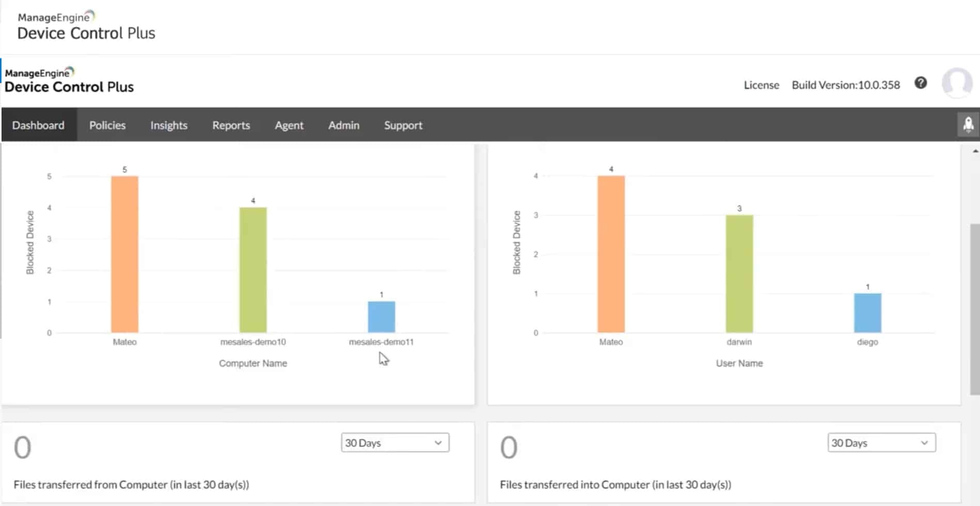Image resolution: width=980 pixels, height=506 pixels.
Task: Open the Admin tab
Action: click(x=344, y=125)
